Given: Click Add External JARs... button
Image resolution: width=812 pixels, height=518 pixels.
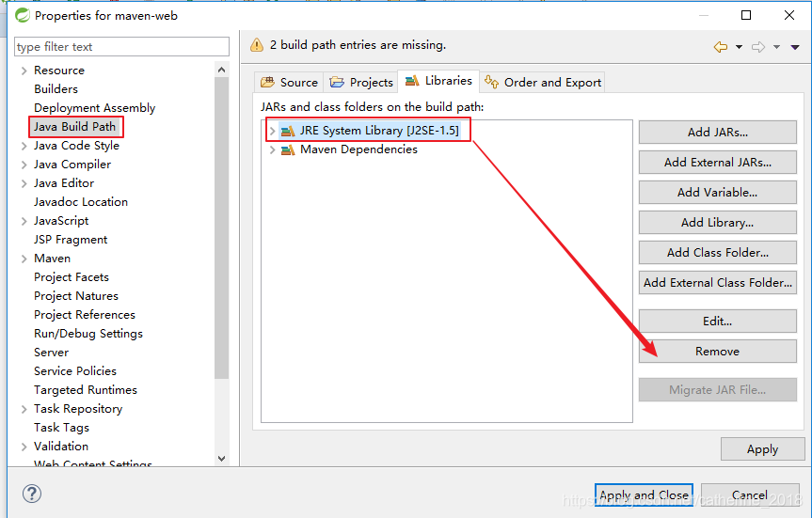Looking at the screenshot, I should click(x=717, y=163).
